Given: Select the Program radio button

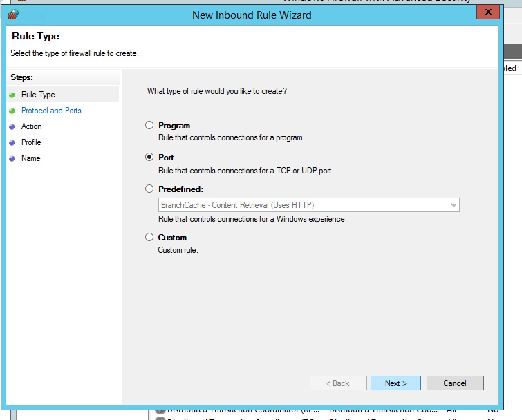Looking at the screenshot, I should (149, 125).
